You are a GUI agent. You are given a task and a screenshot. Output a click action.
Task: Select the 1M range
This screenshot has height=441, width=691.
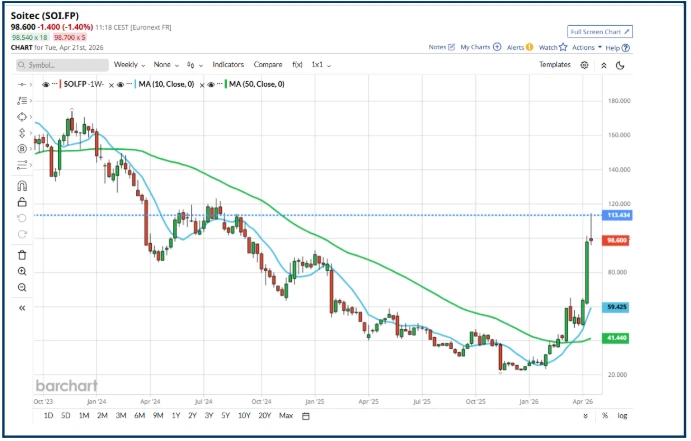pyautogui.click(x=84, y=415)
